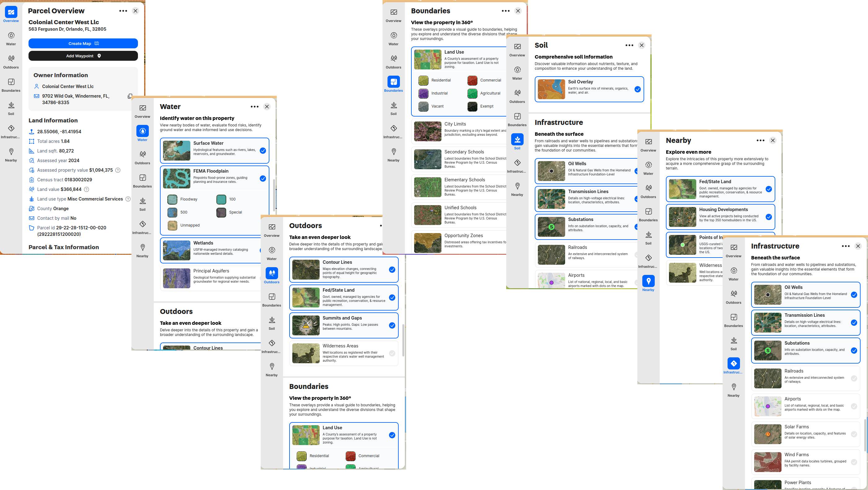The height and width of the screenshot is (490, 868).
Task: Select active Soil icon in Soil panel sidebar
Action: pyautogui.click(x=517, y=139)
